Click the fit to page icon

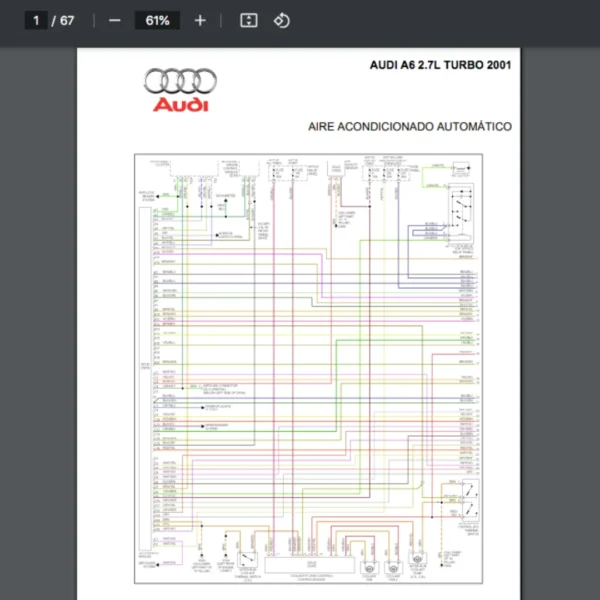pyautogui.click(x=249, y=20)
